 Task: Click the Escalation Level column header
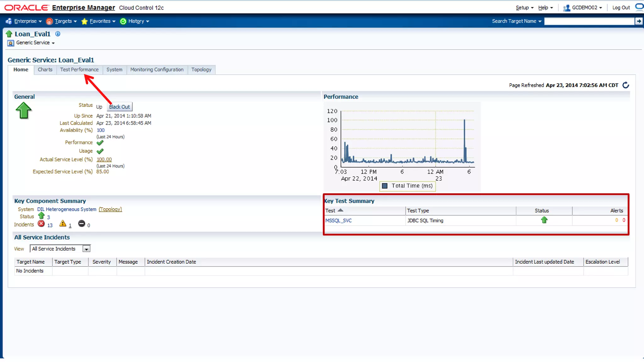pos(606,262)
